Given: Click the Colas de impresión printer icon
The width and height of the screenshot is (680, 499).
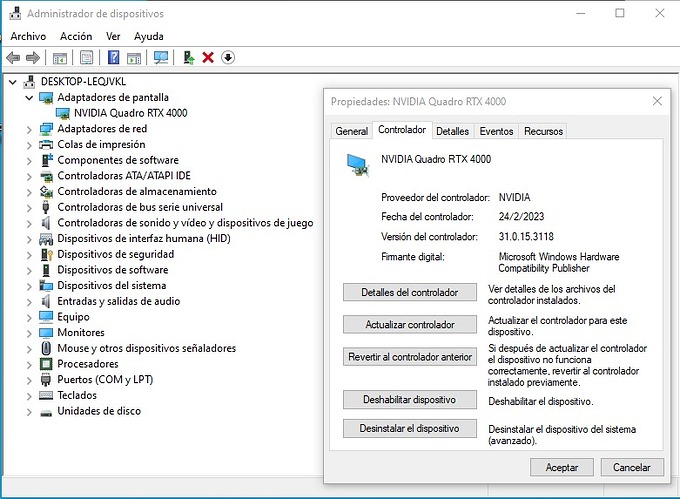Looking at the screenshot, I should (46, 144).
